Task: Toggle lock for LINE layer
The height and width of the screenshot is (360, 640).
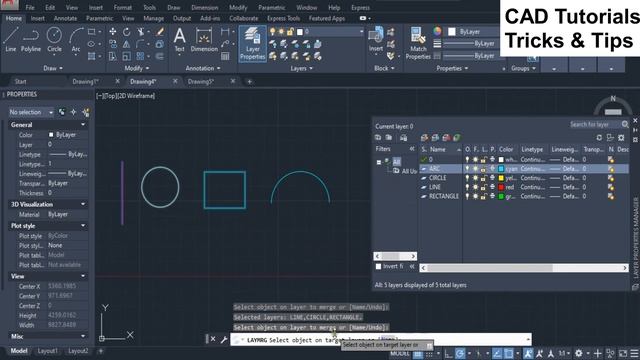Action: (x=484, y=187)
